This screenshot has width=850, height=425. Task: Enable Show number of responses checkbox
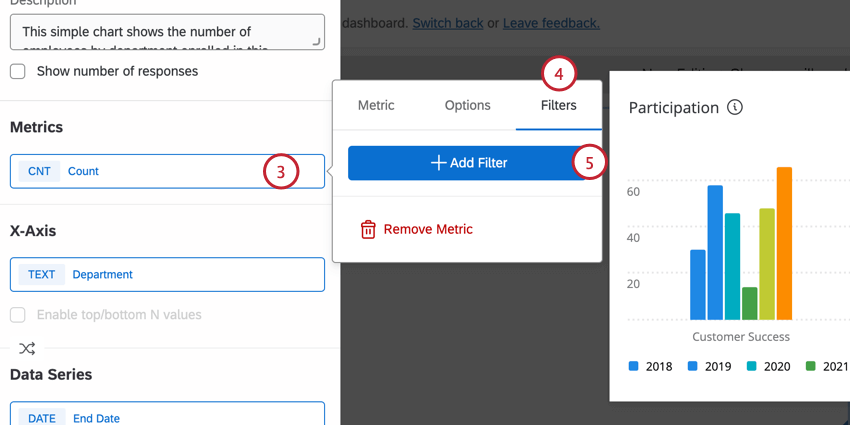click(x=18, y=71)
